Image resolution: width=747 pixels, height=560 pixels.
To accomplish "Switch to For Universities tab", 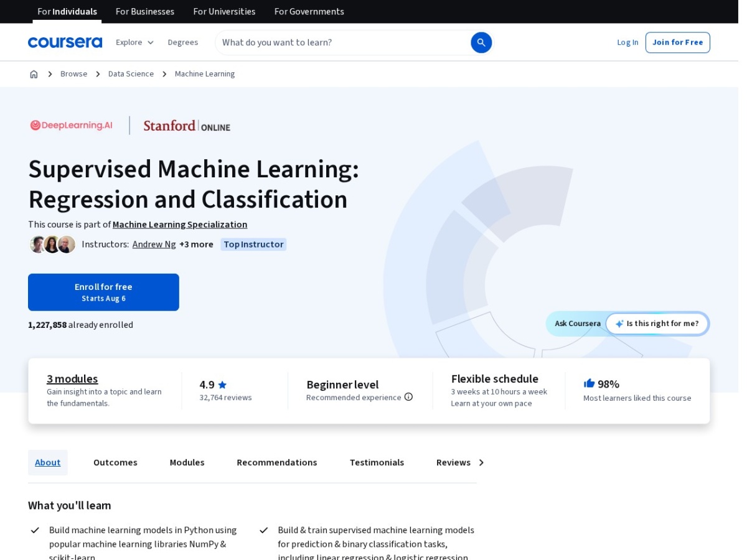I will click(224, 11).
